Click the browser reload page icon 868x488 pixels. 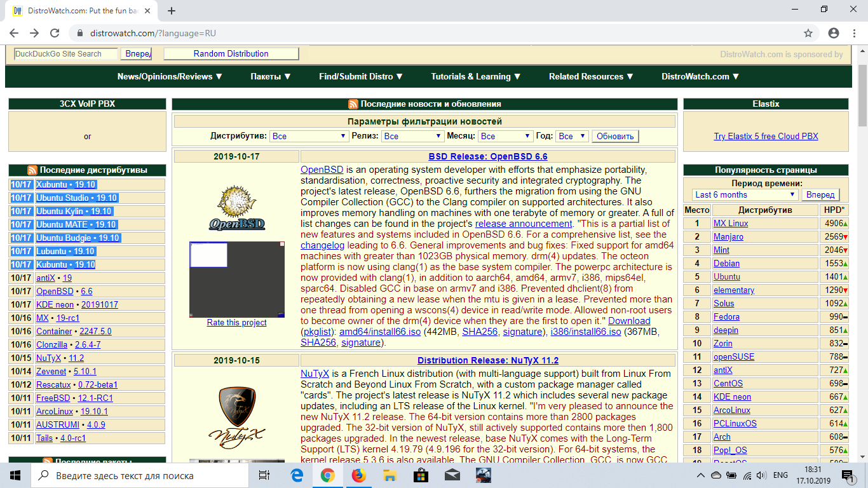(55, 33)
